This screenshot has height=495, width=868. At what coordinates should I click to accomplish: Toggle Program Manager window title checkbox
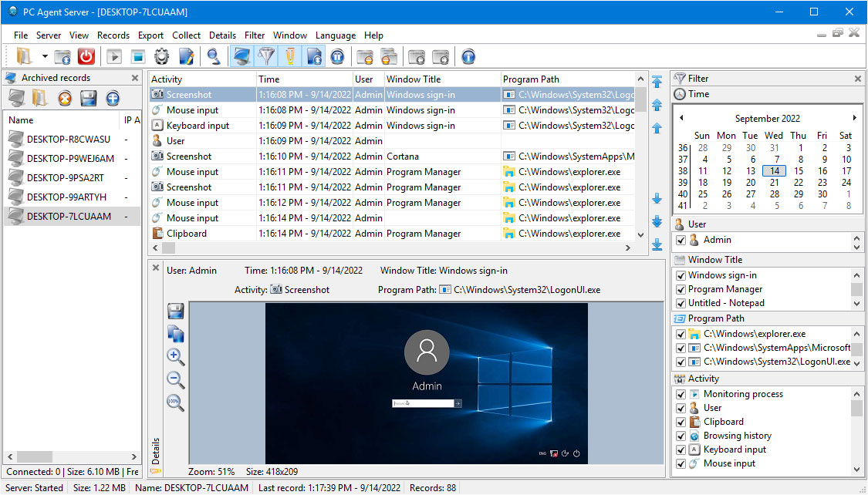point(681,289)
